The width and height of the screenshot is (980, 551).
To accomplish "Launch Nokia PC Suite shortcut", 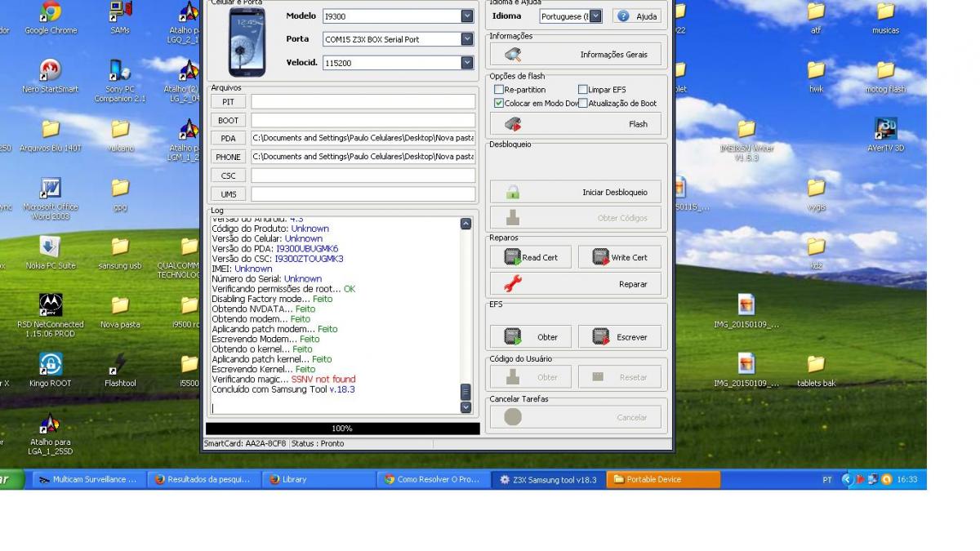I will 51,253.
